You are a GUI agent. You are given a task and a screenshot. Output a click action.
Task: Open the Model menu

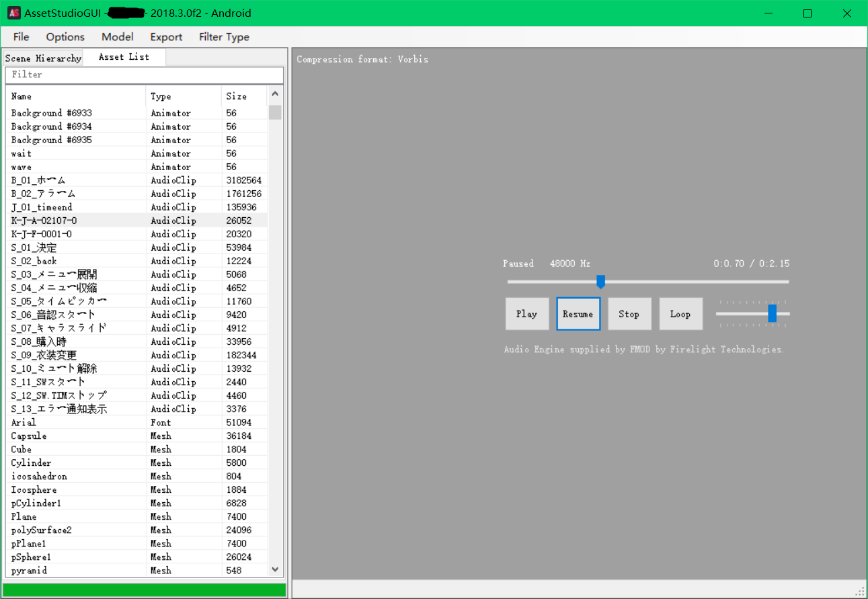coord(118,37)
